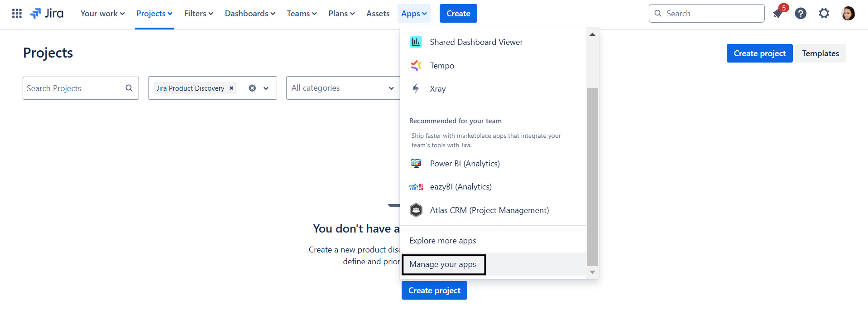Focus the global Search field
Viewport: 868px width, 330px height.
click(x=706, y=14)
